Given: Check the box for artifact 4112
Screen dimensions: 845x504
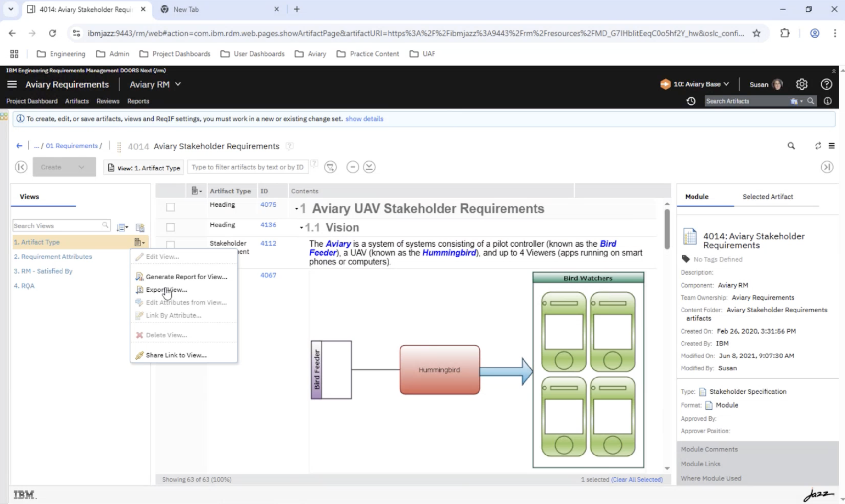Looking at the screenshot, I should click(x=170, y=244).
